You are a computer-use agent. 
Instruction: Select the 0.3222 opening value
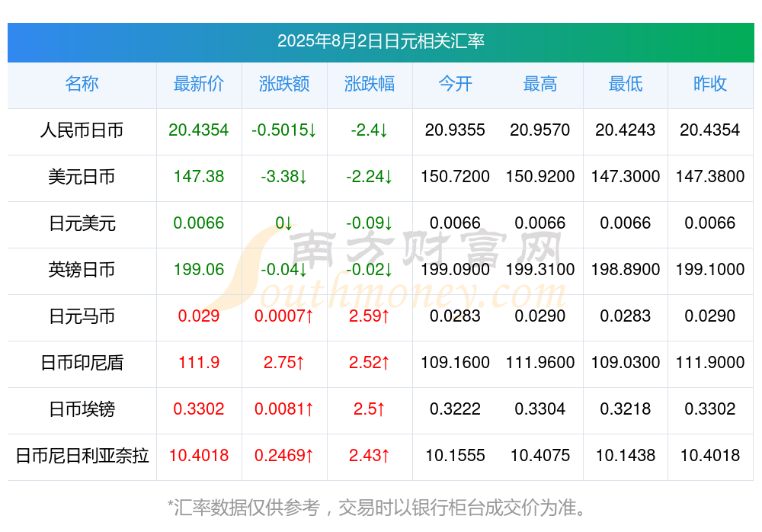455,409
